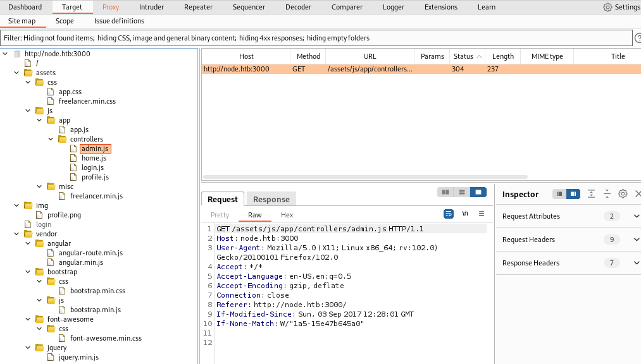Collapse the assets folder chevron
Viewport: 641px width, 364px height.
pyautogui.click(x=16, y=73)
